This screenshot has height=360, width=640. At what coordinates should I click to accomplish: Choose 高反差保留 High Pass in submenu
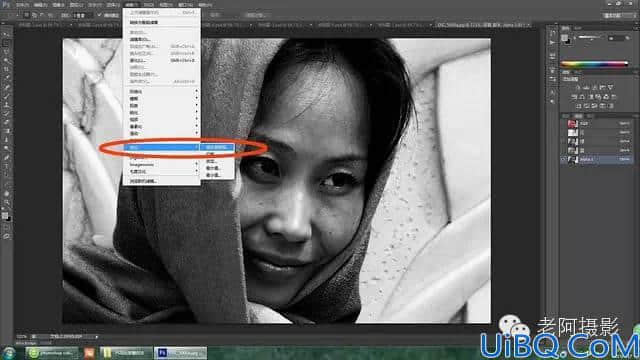pyautogui.click(x=217, y=147)
